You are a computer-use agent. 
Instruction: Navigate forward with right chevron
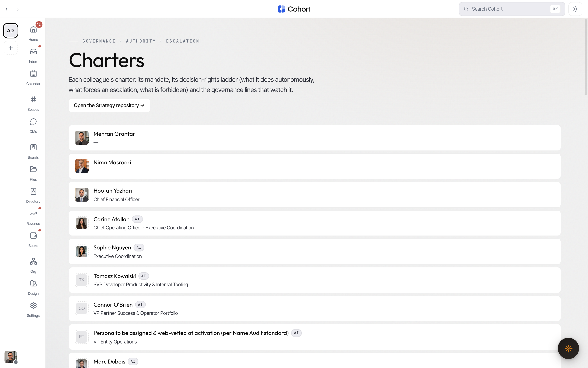[18, 9]
